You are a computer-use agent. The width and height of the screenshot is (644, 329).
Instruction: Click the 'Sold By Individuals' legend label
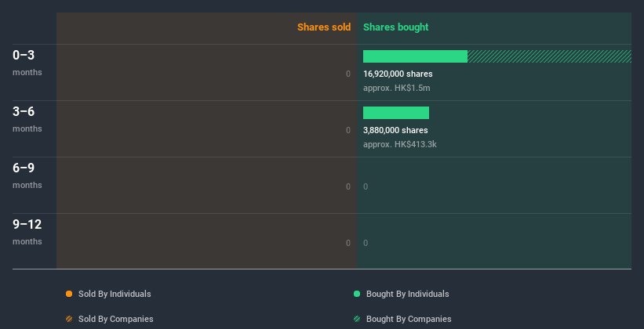115,294
